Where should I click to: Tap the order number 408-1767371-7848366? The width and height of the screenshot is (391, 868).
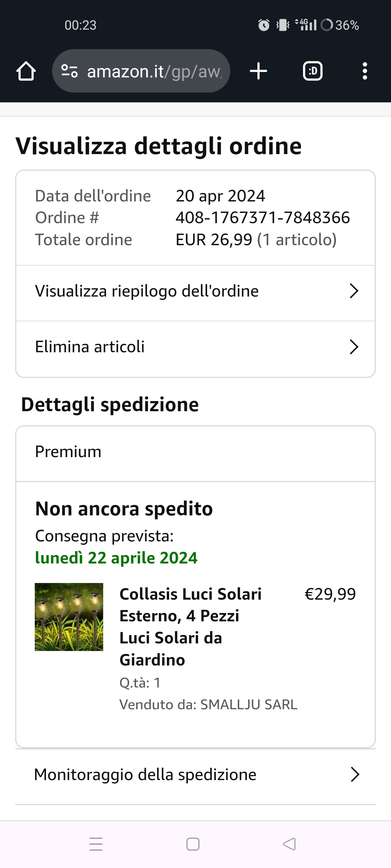click(x=263, y=218)
